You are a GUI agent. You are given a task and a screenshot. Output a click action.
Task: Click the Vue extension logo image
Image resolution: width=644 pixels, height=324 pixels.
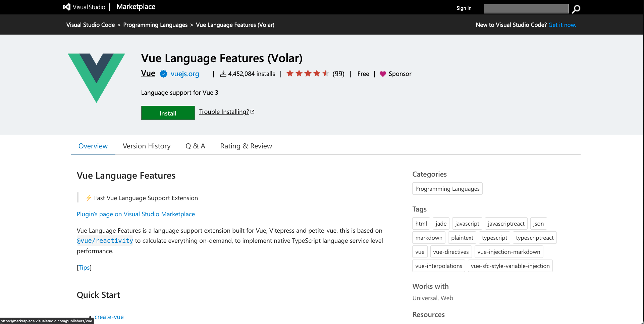click(96, 78)
